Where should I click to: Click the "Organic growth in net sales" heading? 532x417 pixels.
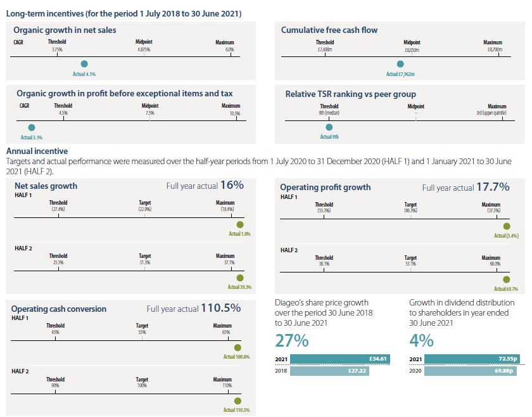(x=65, y=30)
